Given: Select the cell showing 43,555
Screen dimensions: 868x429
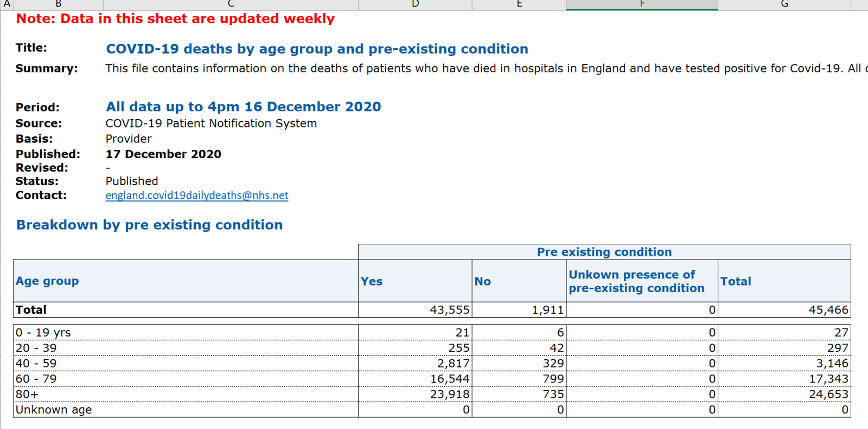Looking at the screenshot, I should 449,310.
